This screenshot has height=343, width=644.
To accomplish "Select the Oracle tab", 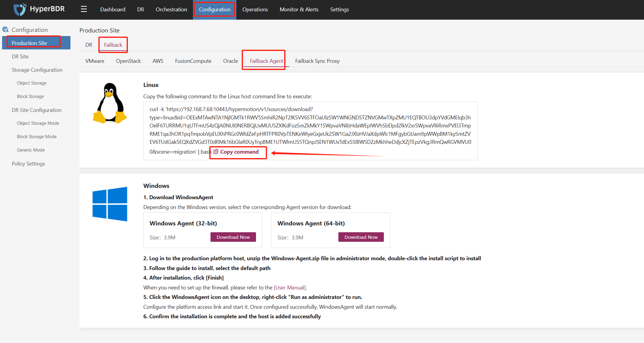I will [231, 61].
